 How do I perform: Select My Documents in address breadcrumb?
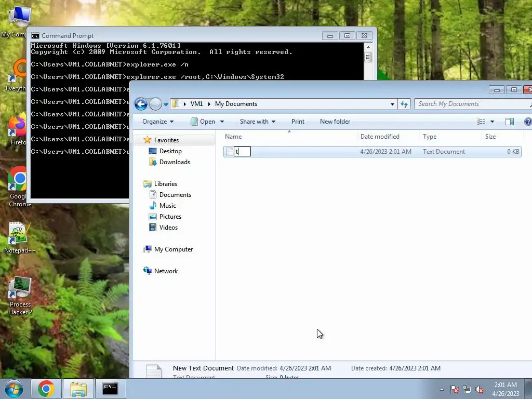point(236,104)
